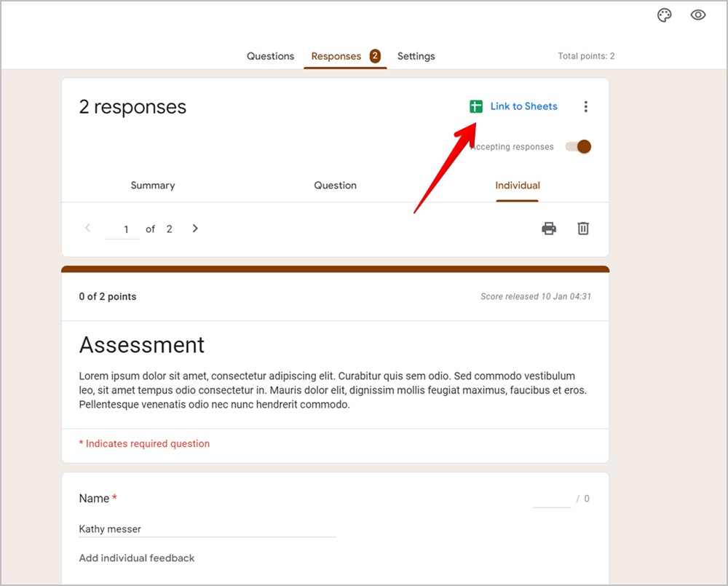The height and width of the screenshot is (586, 728).
Task: Turn off the Accepting responses switch
Action: tap(579, 147)
